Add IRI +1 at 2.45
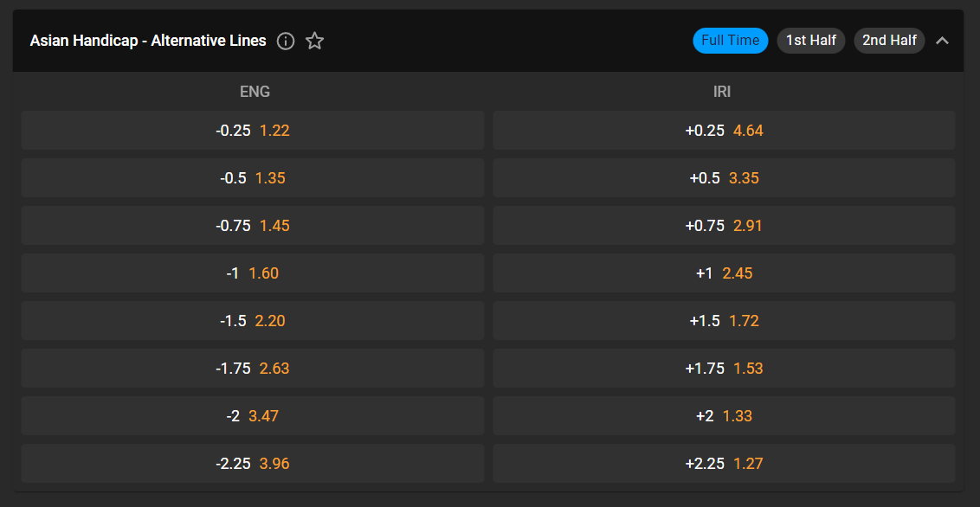The height and width of the screenshot is (507, 980). pos(724,273)
